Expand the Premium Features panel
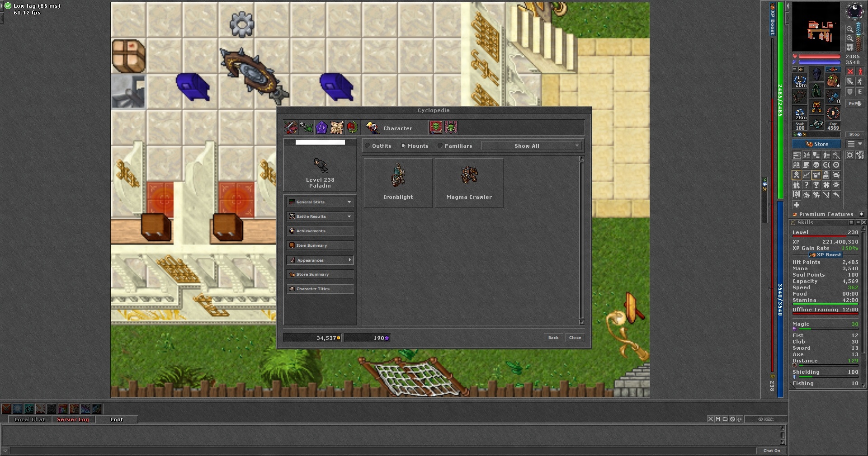Screen dimensions: 868x456 click(x=861, y=214)
